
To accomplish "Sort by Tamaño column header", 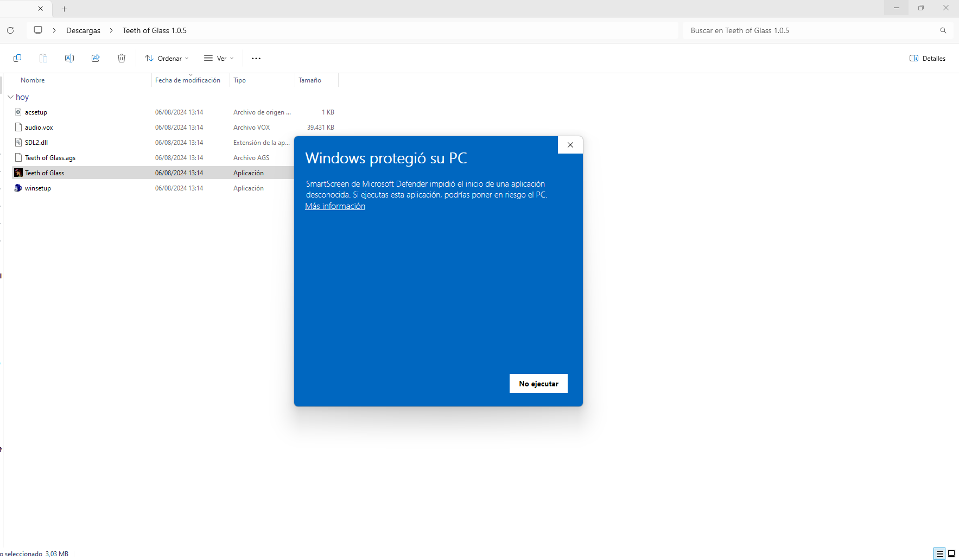I will pyautogui.click(x=310, y=80).
